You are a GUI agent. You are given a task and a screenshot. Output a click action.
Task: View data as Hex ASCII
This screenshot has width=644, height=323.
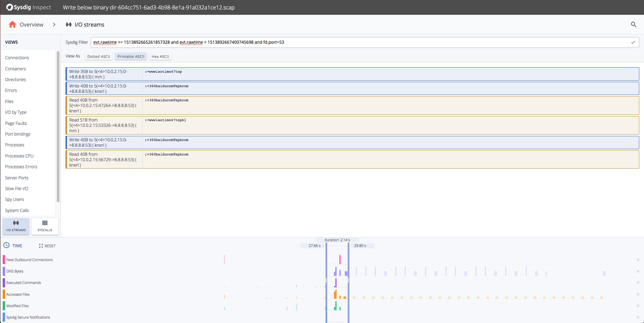coord(160,56)
